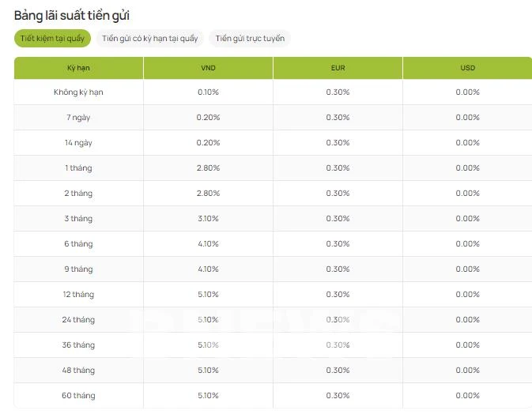This screenshot has width=532, height=418.
Task: Click the '24 tháng' term cell
Action: (x=78, y=320)
